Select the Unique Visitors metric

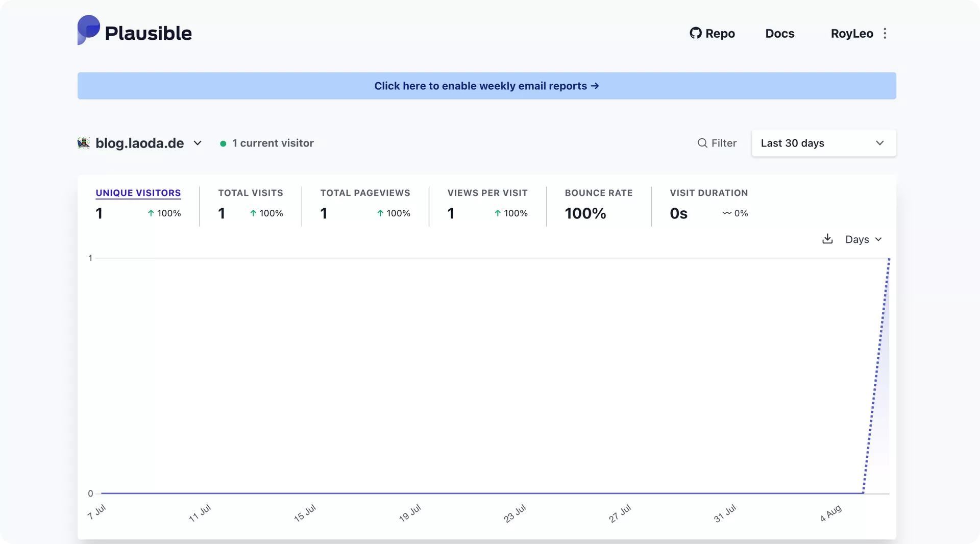(x=138, y=193)
